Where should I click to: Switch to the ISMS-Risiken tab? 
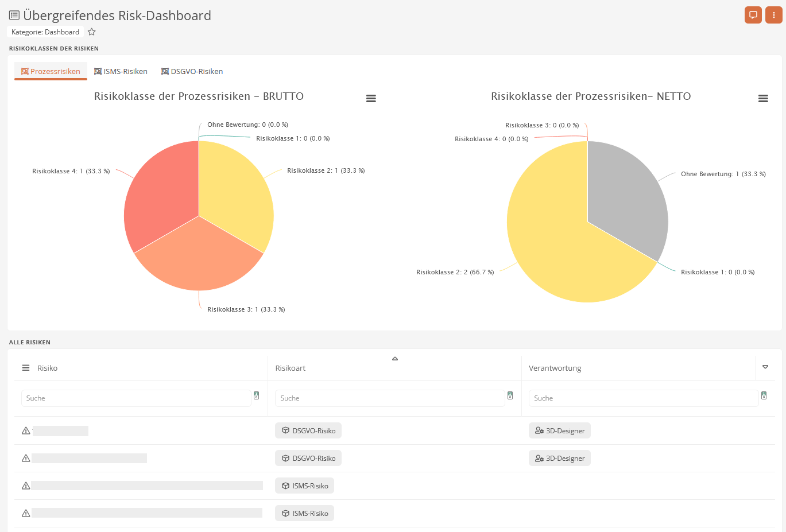click(121, 71)
